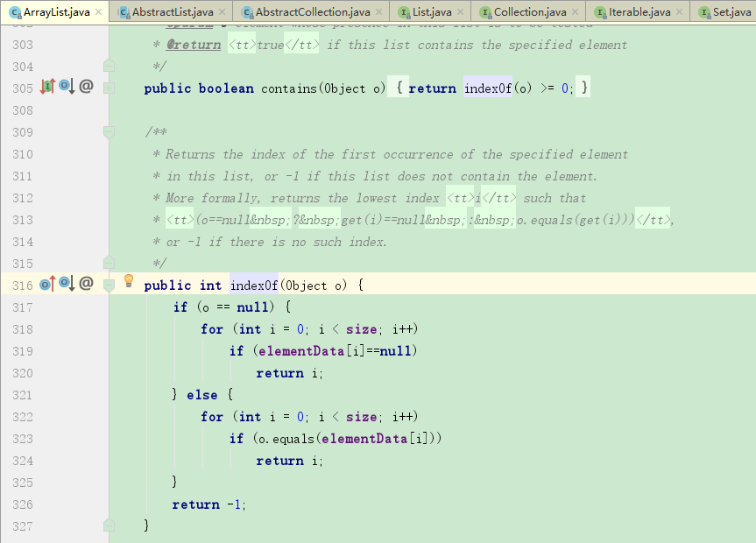The image size is (756, 543).
Task: Collapse indexOf method end marker at line 327
Action: pos(109,525)
